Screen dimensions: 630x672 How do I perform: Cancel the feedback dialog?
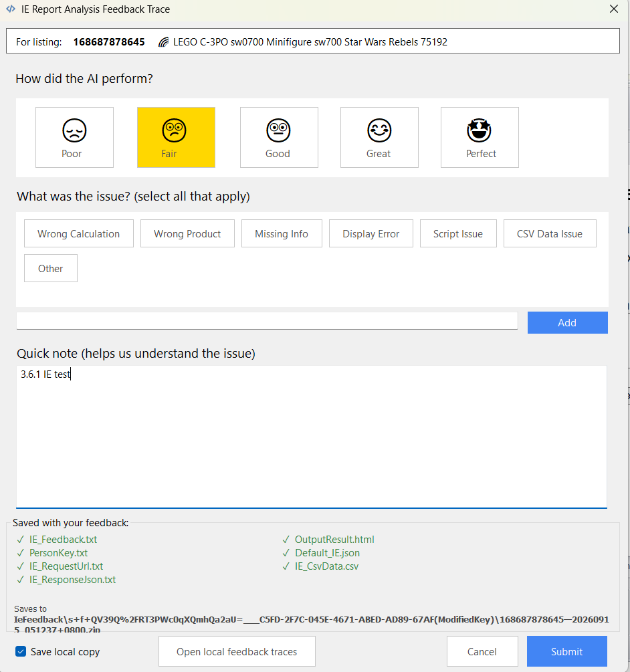tap(482, 651)
